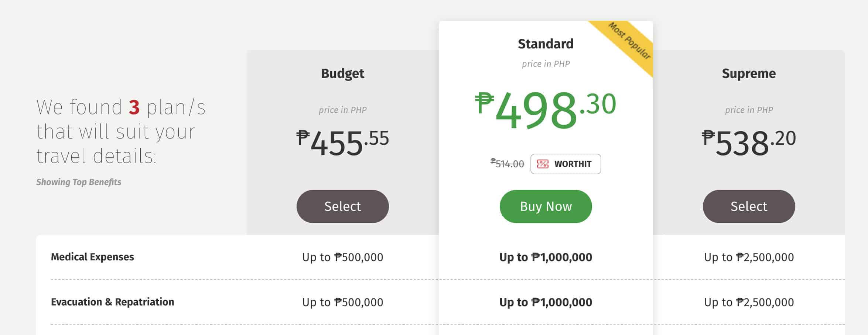Click the crossed-out ₱514.00 original price
868x335 pixels.
[x=507, y=164]
